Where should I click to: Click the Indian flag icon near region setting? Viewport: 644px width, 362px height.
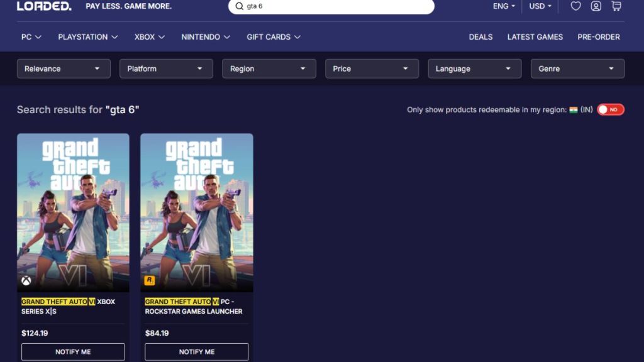(575, 109)
